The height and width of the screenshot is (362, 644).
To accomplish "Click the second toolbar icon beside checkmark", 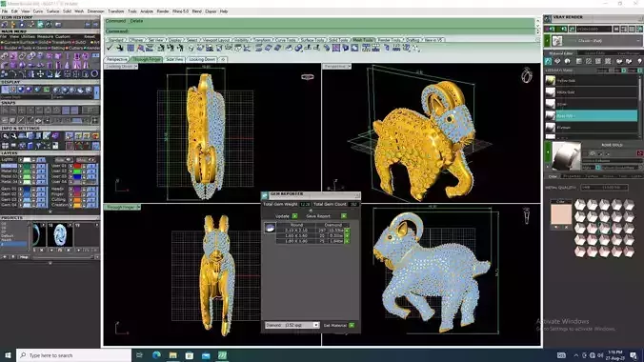I will pyautogui.click(x=120, y=48).
